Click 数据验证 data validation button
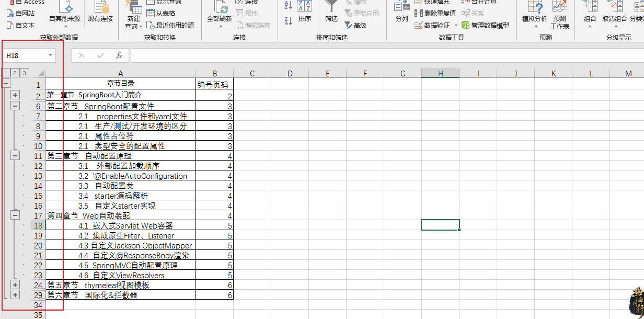The height and width of the screenshot is (319, 644). (x=432, y=25)
